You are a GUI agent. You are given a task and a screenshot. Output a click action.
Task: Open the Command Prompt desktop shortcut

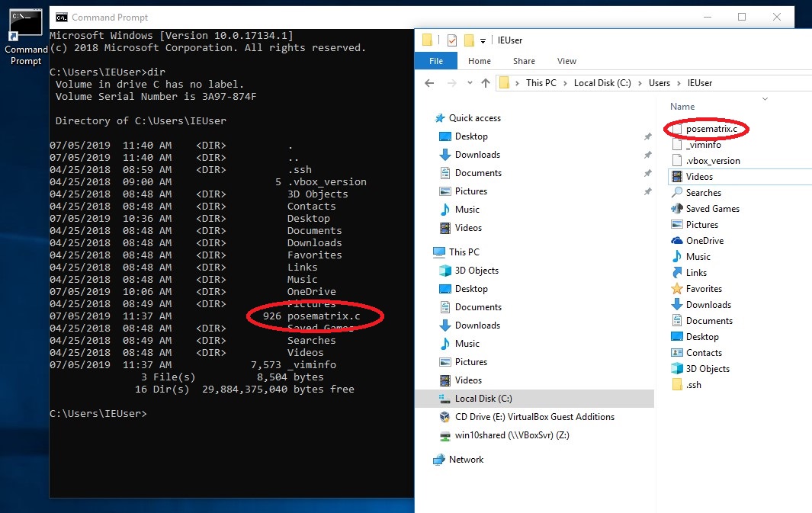coord(25,23)
